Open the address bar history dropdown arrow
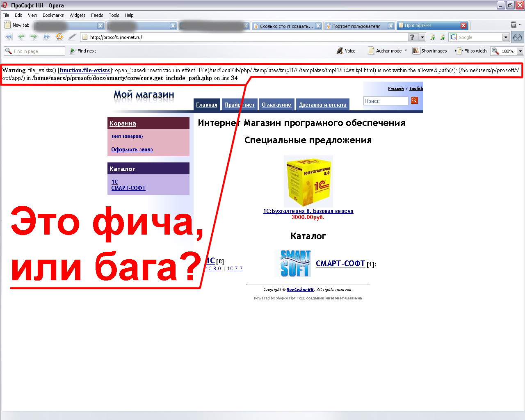The height and width of the screenshot is (420, 525). [422, 37]
